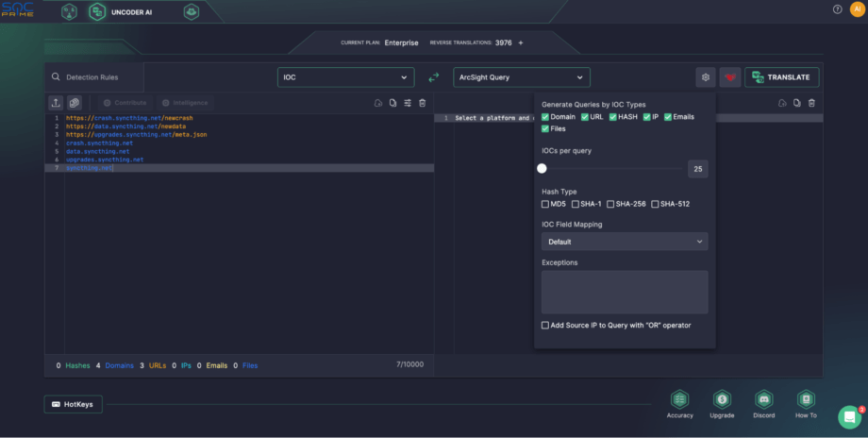Click the IOCs per query slider handle

(x=542, y=169)
